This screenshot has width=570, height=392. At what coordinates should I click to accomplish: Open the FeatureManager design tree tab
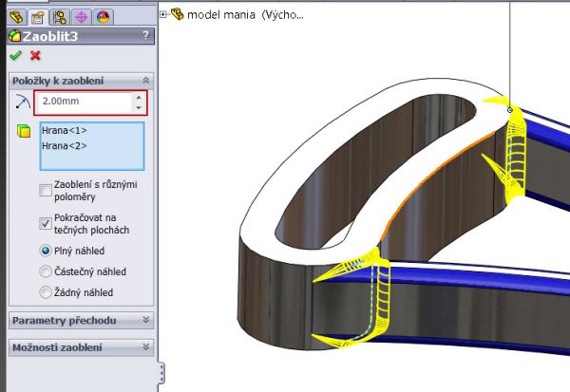[x=16, y=15]
